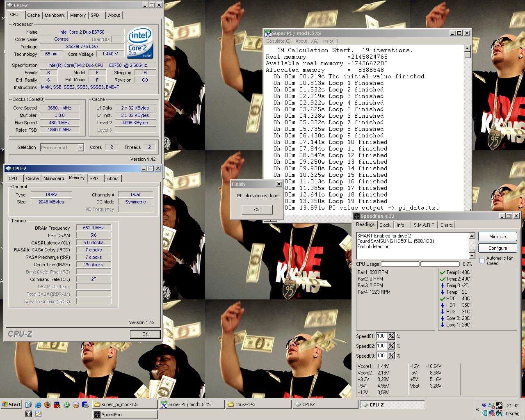
Task: Click SpeedFan Configure button
Action: [498, 248]
